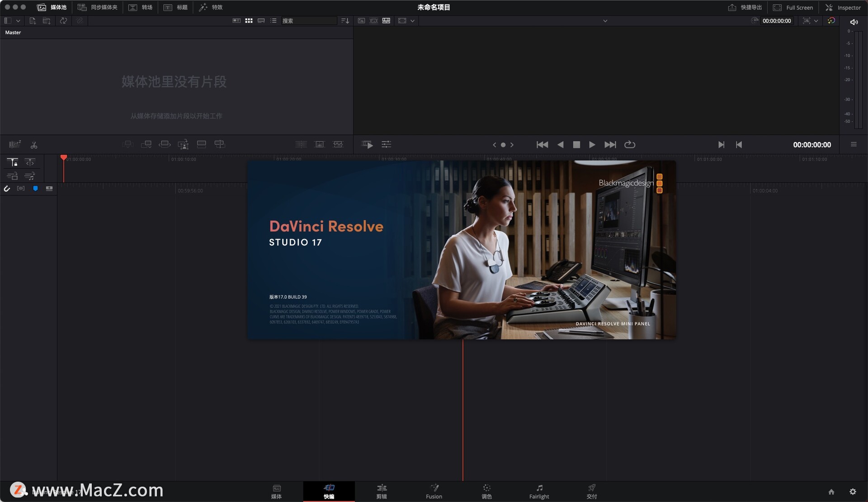Select the Split Clips scissors icon
Viewport: 868px width, 502px height.
click(x=34, y=145)
